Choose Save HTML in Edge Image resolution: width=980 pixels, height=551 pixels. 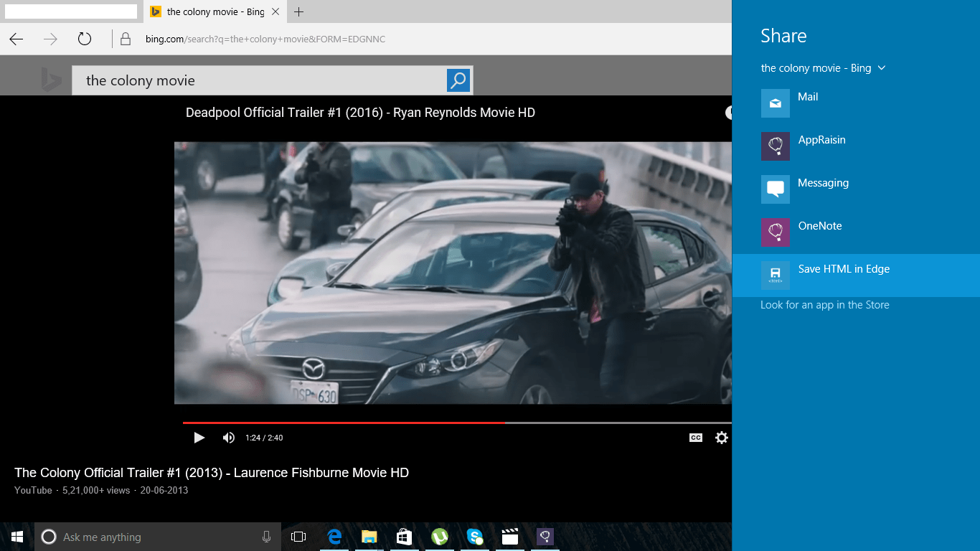pos(856,275)
